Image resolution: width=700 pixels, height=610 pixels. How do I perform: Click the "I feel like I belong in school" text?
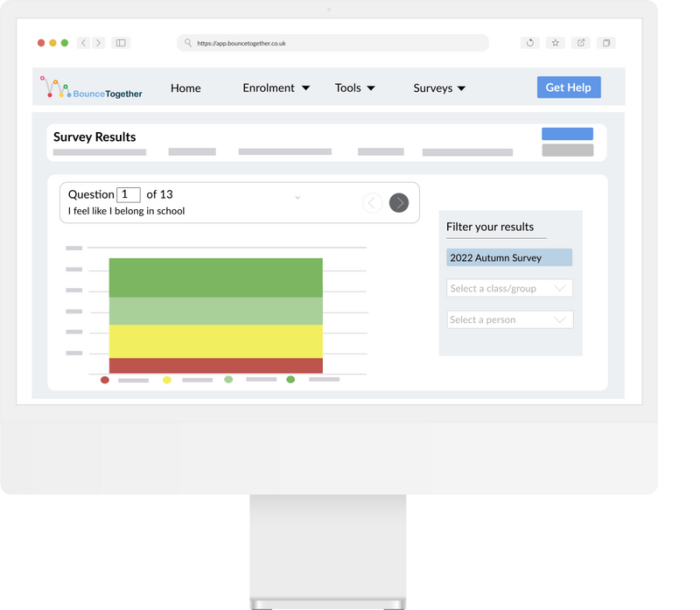[x=126, y=211]
